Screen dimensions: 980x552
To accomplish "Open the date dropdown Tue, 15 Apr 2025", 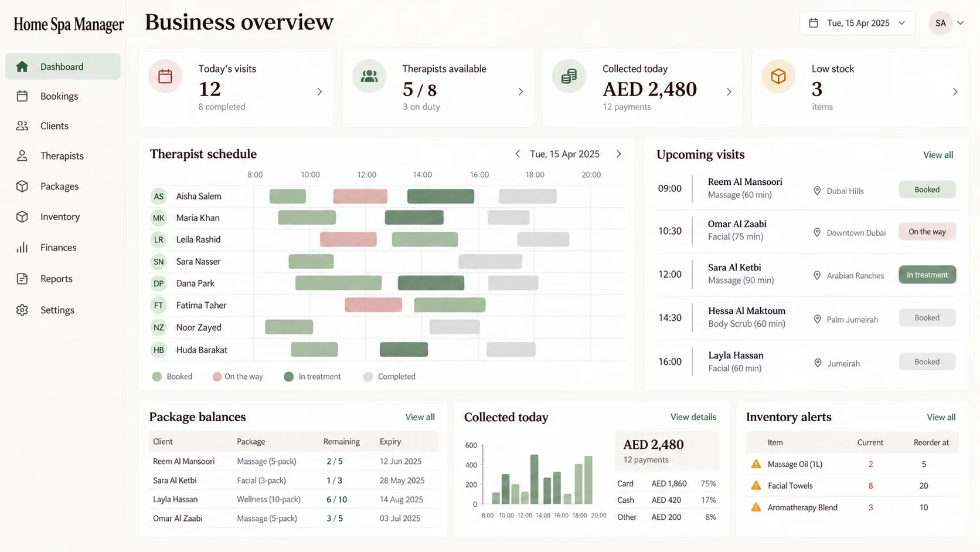I will coord(857,23).
